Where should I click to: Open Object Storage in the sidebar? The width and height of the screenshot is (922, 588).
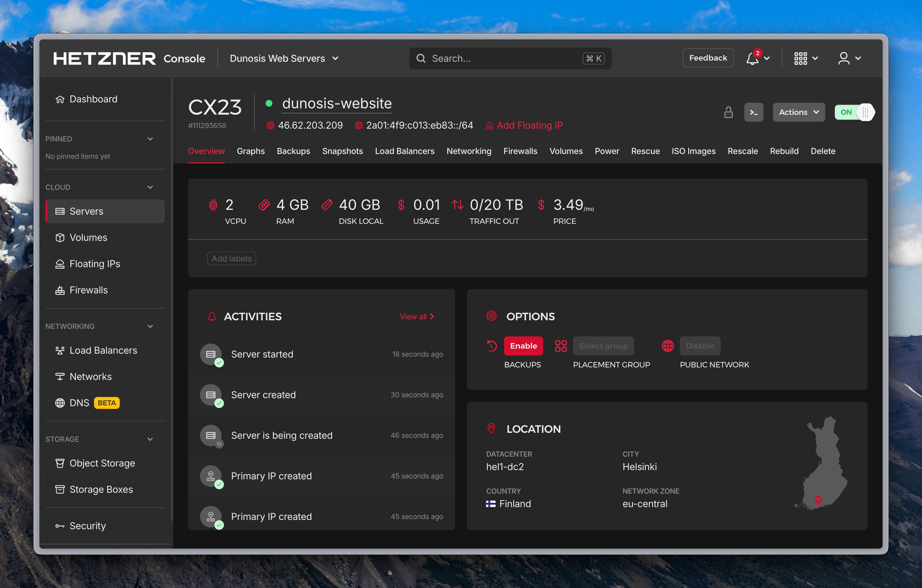click(x=102, y=463)
